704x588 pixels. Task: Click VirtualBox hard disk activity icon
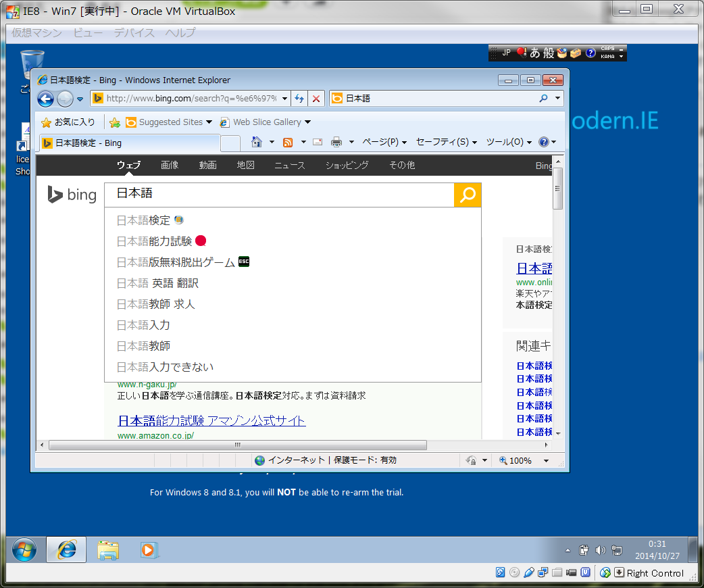tap(500, 572)
